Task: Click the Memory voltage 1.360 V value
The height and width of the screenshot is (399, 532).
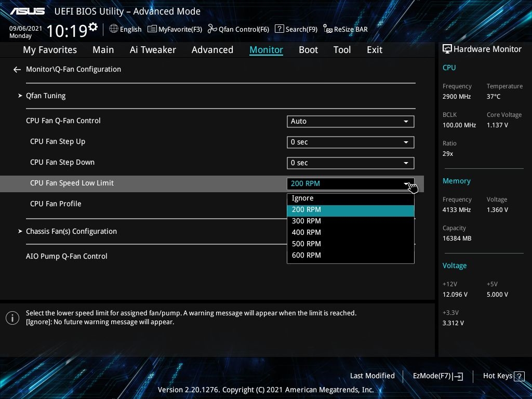Action: 497,210
